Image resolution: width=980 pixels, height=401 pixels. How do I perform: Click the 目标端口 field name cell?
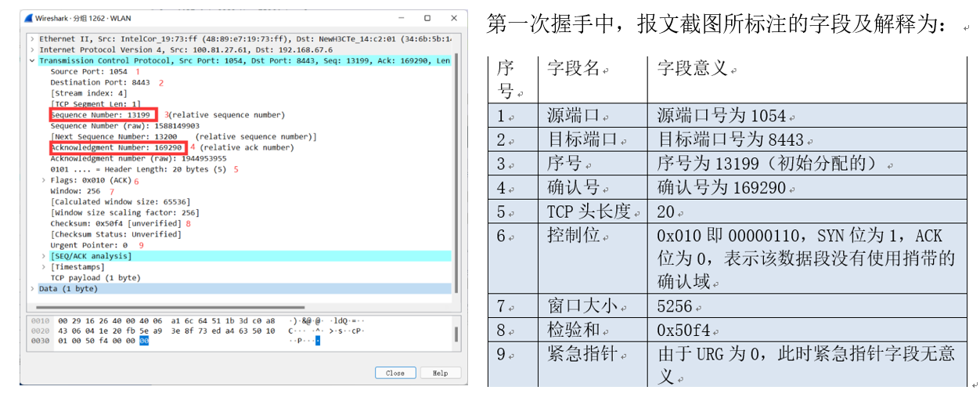(593, 139)
